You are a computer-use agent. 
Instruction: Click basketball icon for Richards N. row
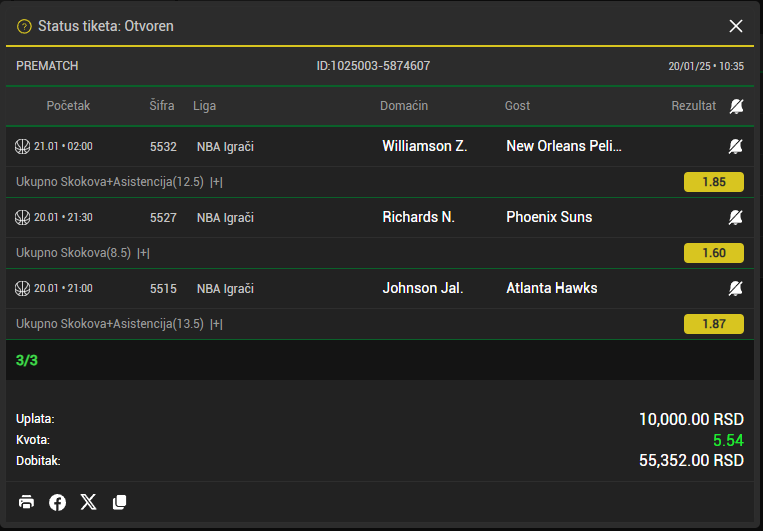tap(22, 218)
